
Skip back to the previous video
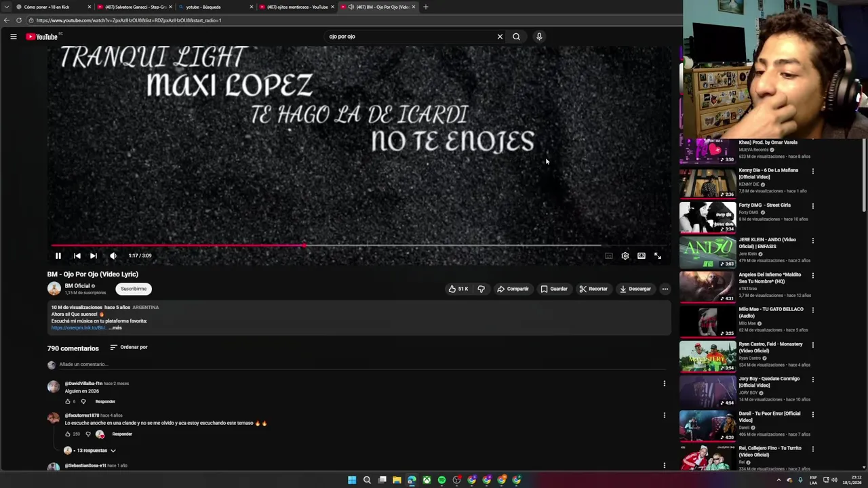point(77,256)
